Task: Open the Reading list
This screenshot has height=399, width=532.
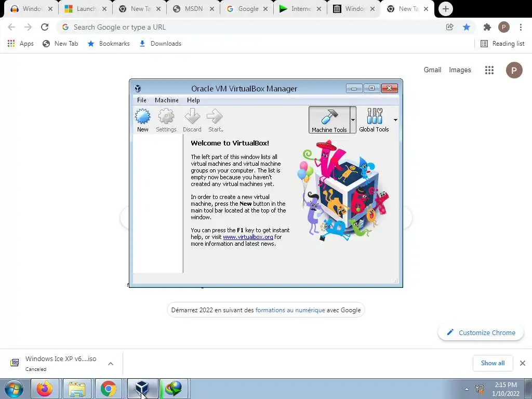Action: pos(502,44)
